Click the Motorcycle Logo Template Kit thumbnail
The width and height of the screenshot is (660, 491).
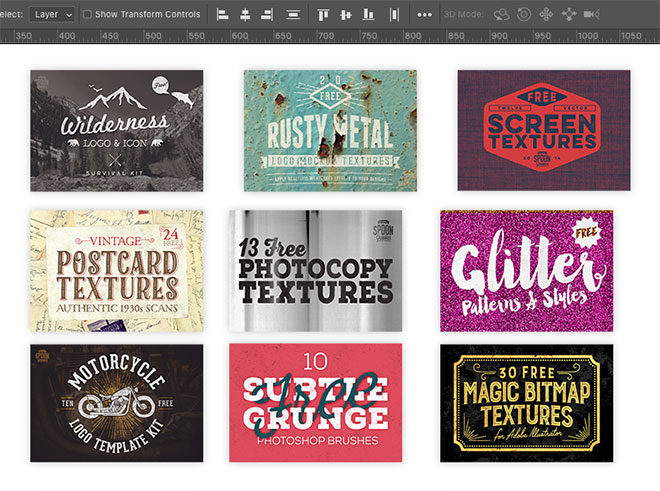[x=116, y=403]
